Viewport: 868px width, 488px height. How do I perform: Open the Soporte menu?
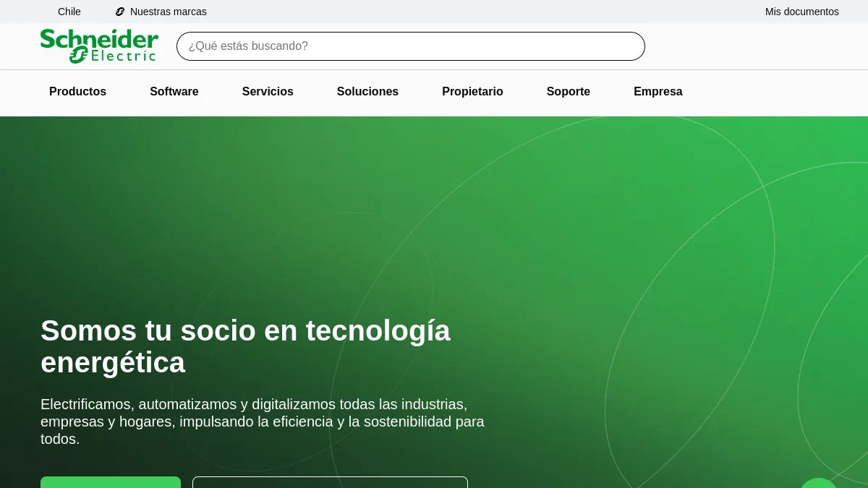pyautogui.click(x=569, y=92)
